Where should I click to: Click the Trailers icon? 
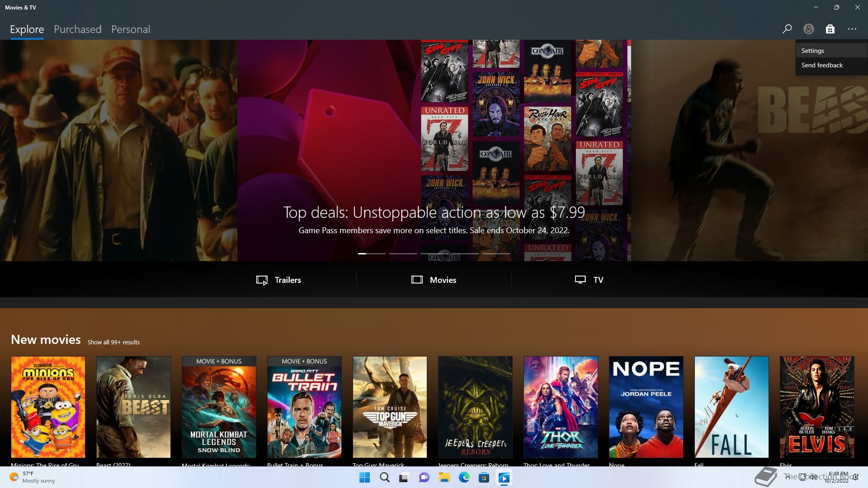(262, 280)
